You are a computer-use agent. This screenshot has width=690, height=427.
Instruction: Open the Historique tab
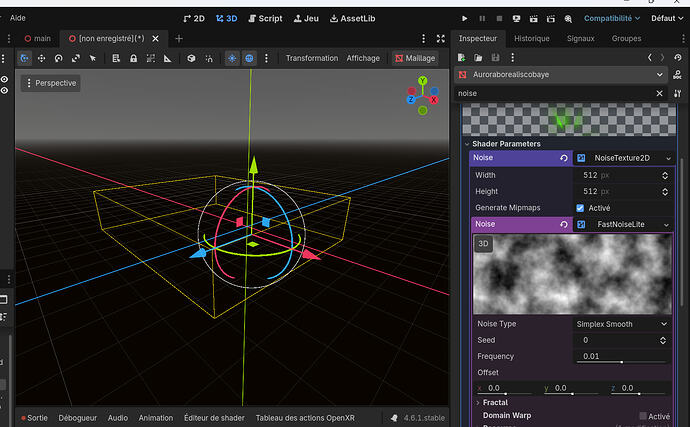(x=531, y=39)
